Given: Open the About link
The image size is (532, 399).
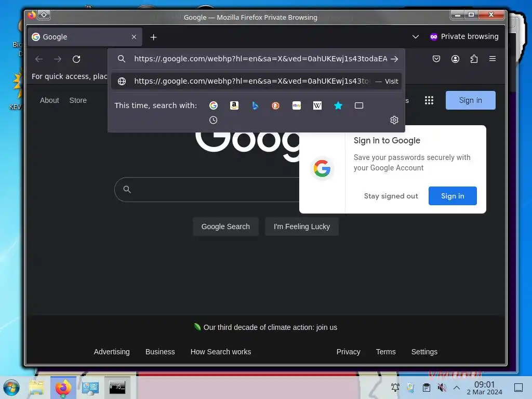Looking at the screenshot, I should 49,100.
